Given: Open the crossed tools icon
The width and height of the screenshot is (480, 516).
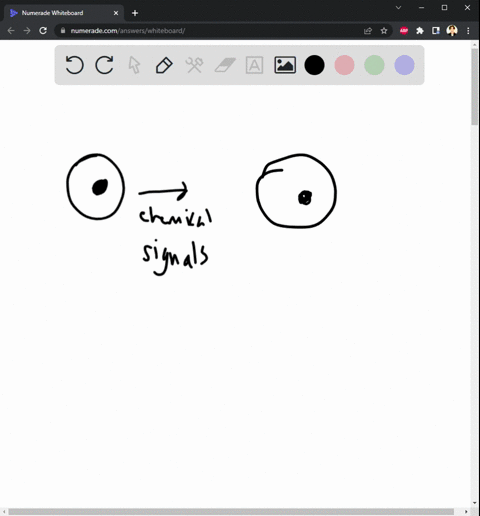Looking at the screenshot, I should 194,65.
